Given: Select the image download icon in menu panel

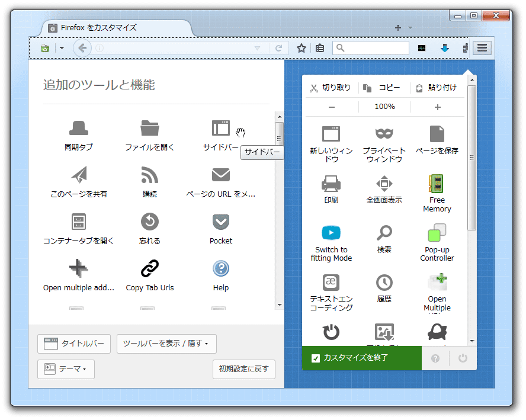Looking at the screenshot, I should coord(384,332).
